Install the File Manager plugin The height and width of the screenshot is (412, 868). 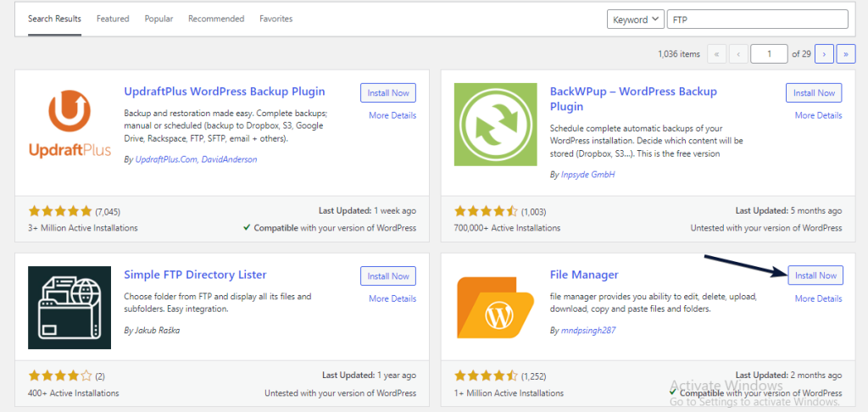coord(815,276)
